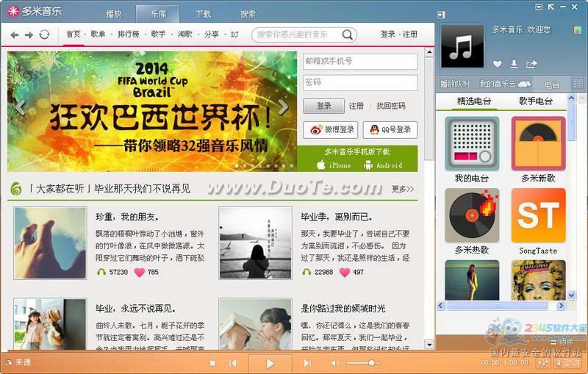Select the 精选电台 sub-tab
588x374 pixels.
tap(474, 101)
